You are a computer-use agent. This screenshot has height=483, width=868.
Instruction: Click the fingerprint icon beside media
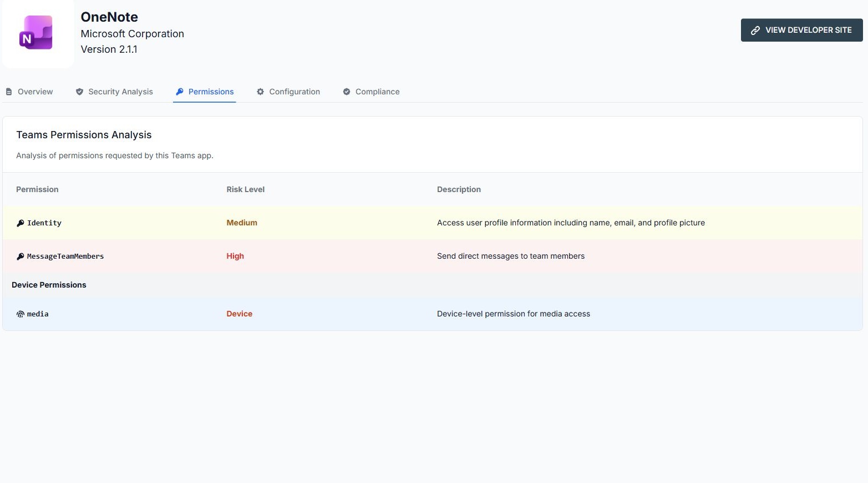click(x=20, y=314)
